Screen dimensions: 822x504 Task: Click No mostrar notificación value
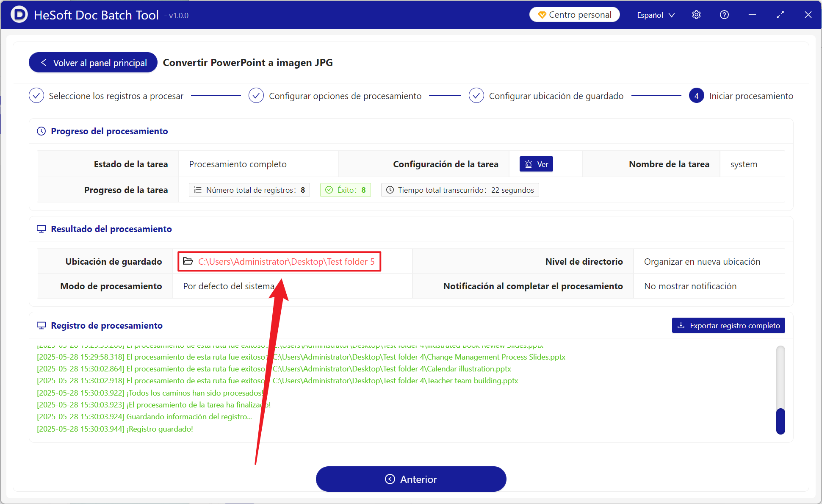click(x=690, y=286)
